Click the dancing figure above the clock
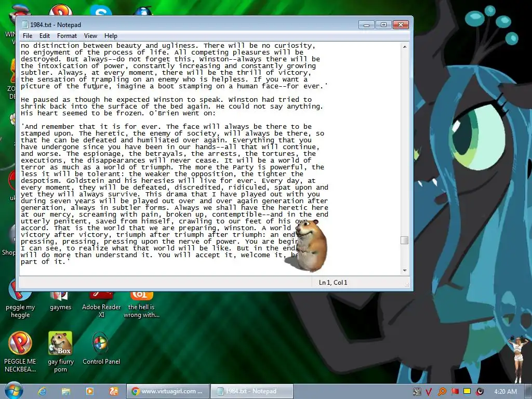The height and width of the screenshot is (399, 532). pyautogui.click(x=517, y=359)
